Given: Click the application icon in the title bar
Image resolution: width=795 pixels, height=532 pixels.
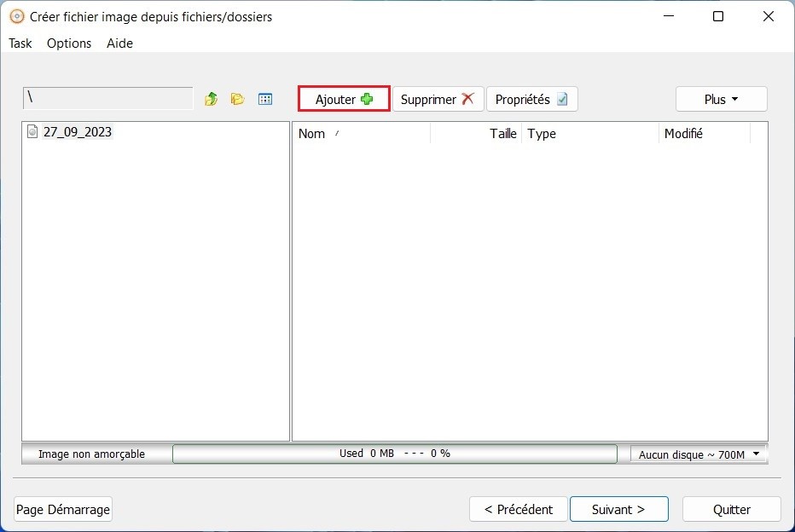Looking at the screenshot, I should click(16, 16).
